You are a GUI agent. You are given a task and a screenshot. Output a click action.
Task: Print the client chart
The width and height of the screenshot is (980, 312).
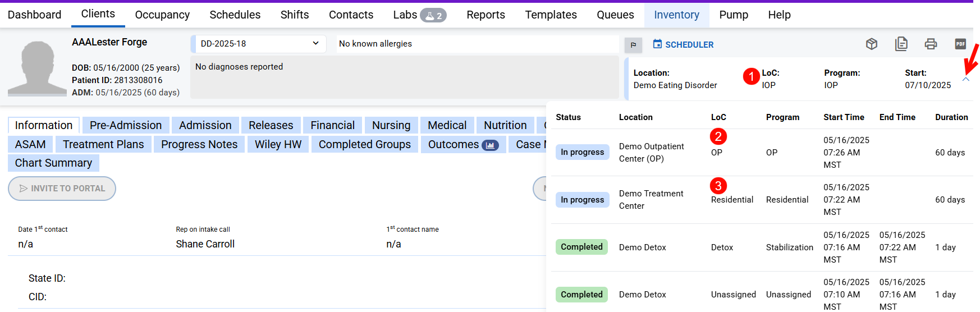(x=931, y=44)
